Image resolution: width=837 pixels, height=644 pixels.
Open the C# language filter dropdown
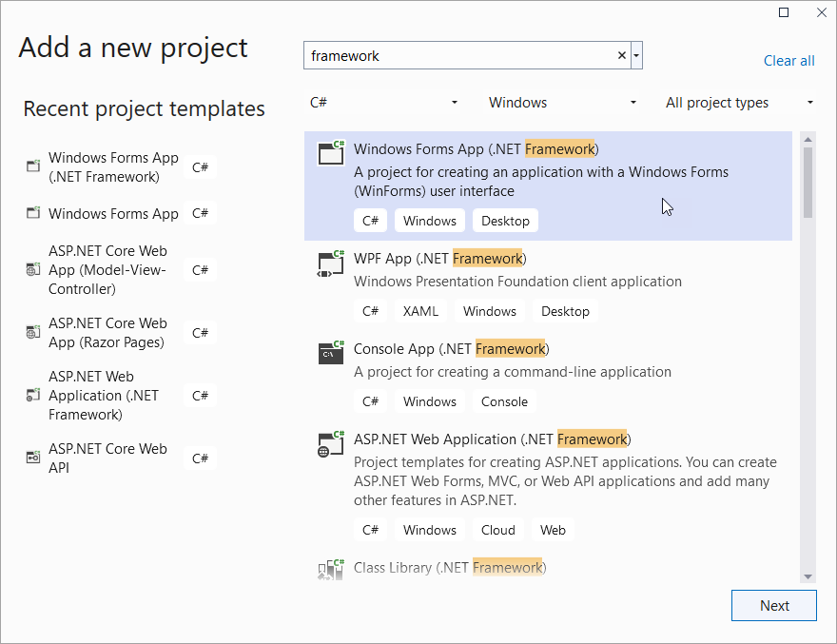[383, 102]
